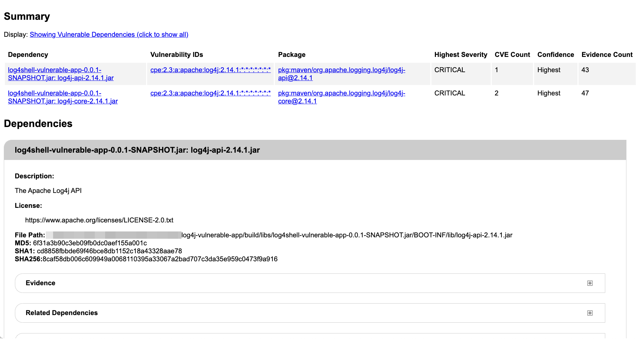
Task: Show all dependencies via the display link
Action: (109, 34)
